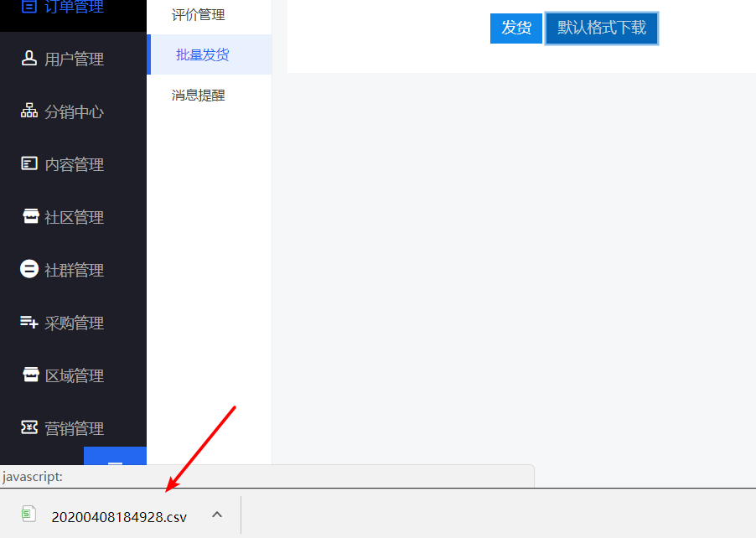Select 批量发货 submenu item

click(x=203, y=55)
